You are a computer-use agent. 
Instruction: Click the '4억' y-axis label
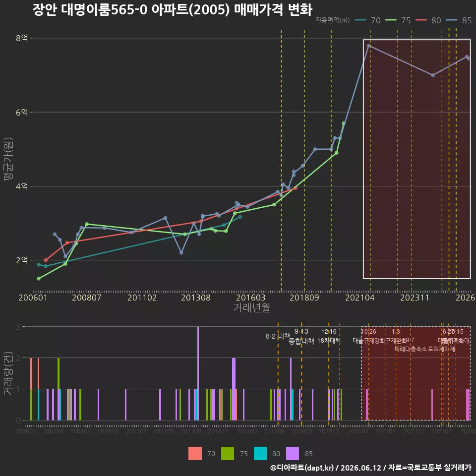click(22, 186)
